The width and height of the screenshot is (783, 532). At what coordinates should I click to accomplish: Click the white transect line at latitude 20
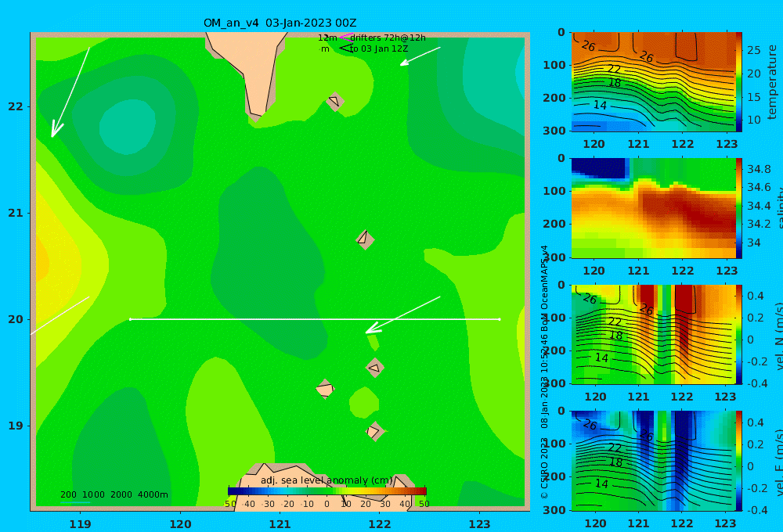click(x=315, y=319)
